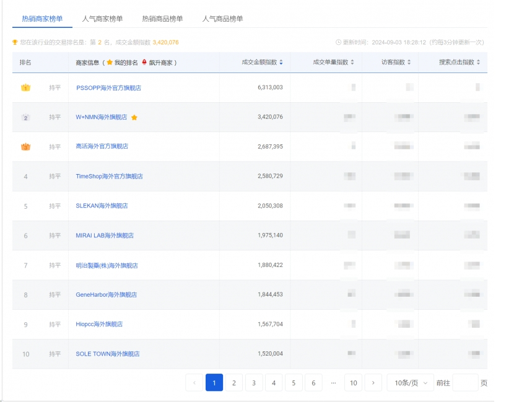
Task: Sort by 成交单量指数 column arrows
Action: coord(352,62)
